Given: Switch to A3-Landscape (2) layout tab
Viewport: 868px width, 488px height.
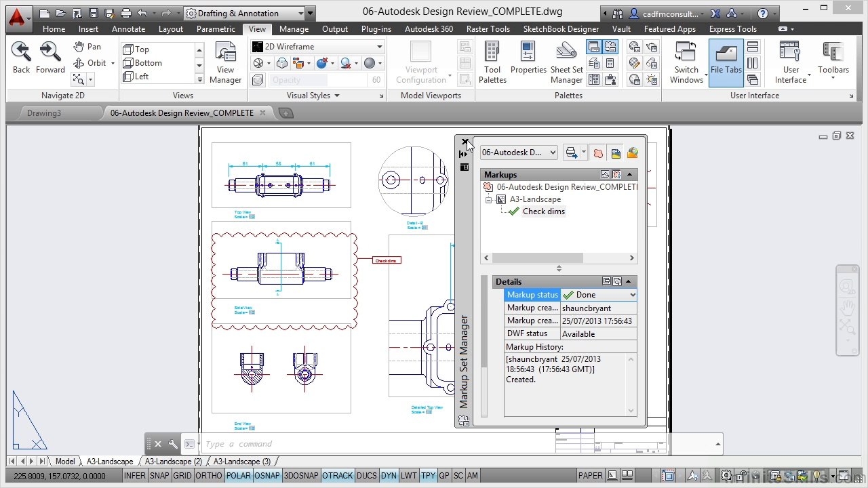Looking at the screenshot, I should 174,462.
